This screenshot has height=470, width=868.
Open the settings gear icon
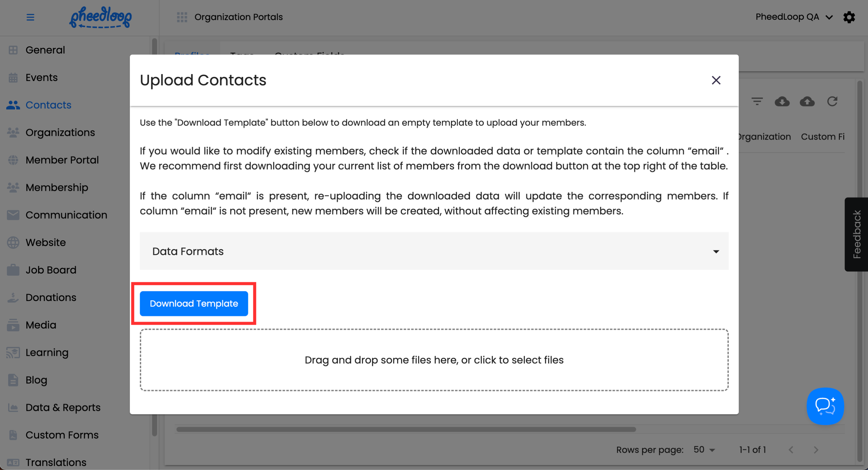pos(849,17)
